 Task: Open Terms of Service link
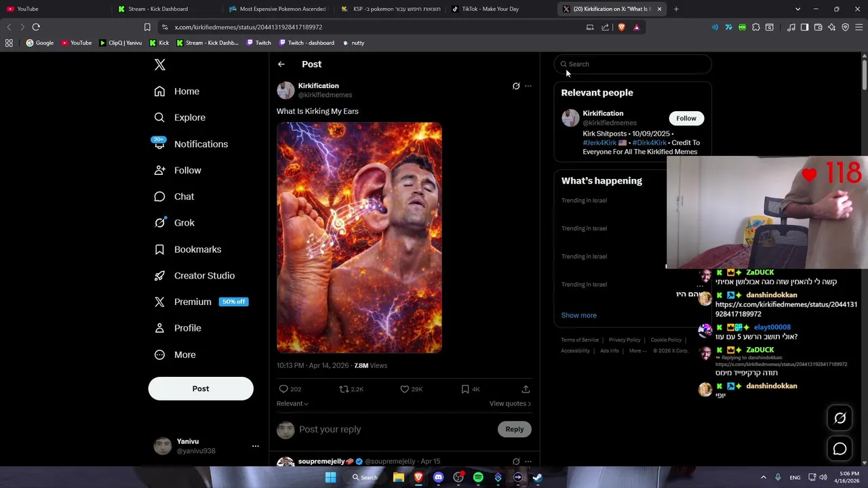pos(580,340)
